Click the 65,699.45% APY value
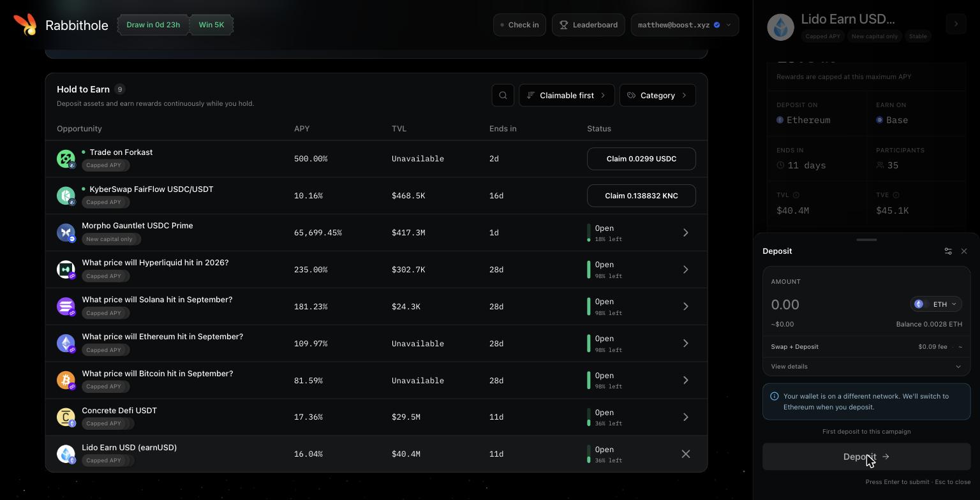980x500 pixels. click(318, 233)
